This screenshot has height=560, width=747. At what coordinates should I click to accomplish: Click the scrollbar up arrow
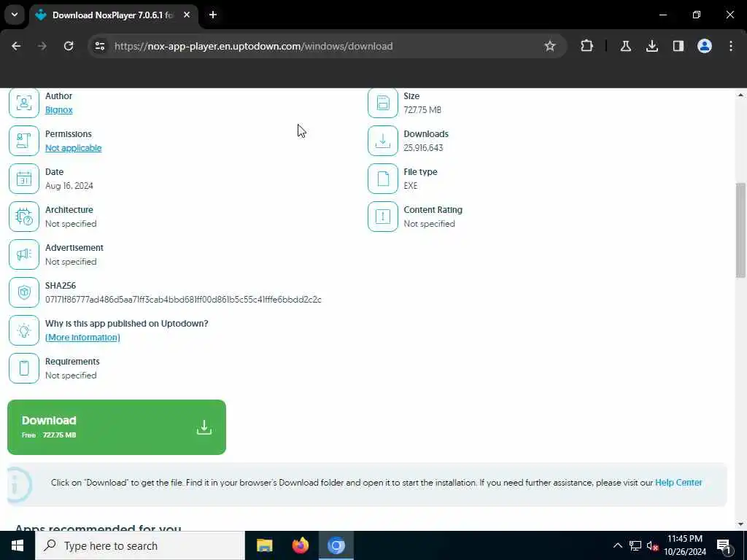[x=740, y=95]
